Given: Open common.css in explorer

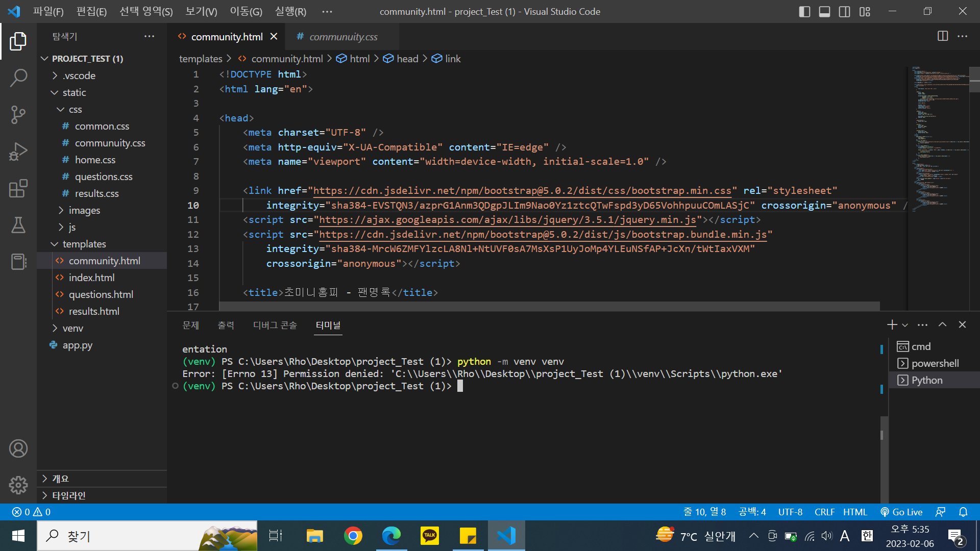Looking at the screenshot, I should (102, 126).
